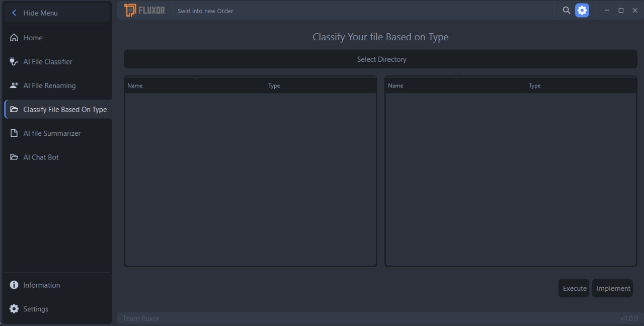The width and height of the screenshot is (644, 326).
Task: Click the Fluxor logo in the titlebar
Action: point(130,10)
